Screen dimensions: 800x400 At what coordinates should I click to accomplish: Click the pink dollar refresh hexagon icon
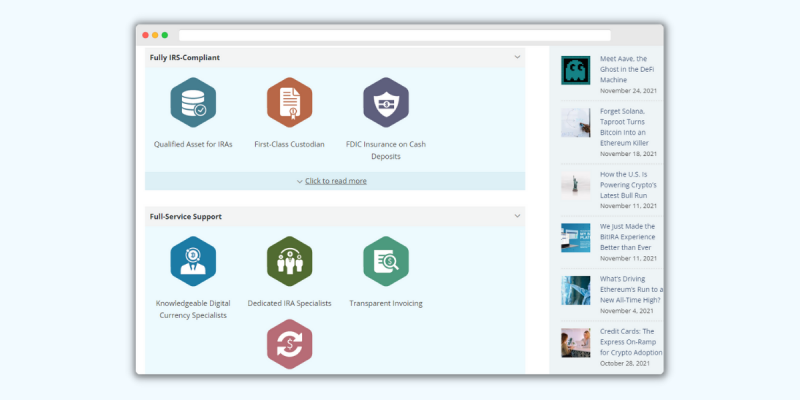click(289, 344)
